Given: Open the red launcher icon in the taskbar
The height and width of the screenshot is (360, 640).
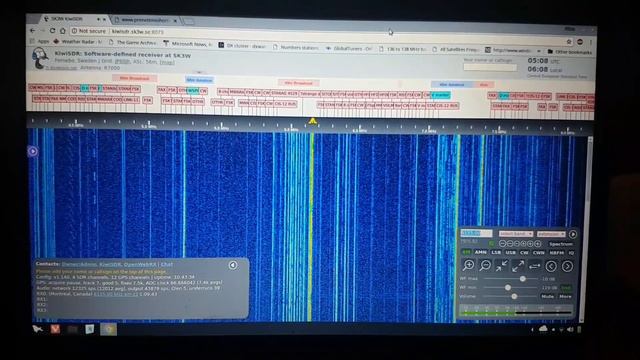Looking at the screenshot, I should [x=55, y=329].
